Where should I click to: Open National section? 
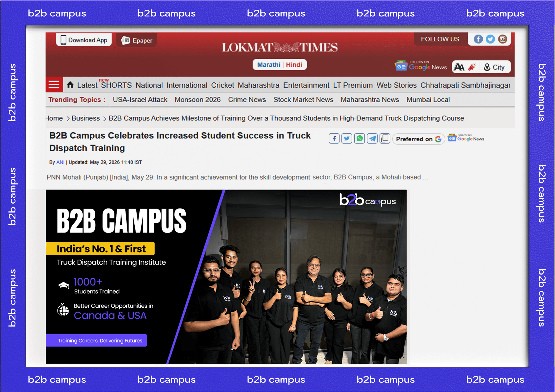click(149, 85)
